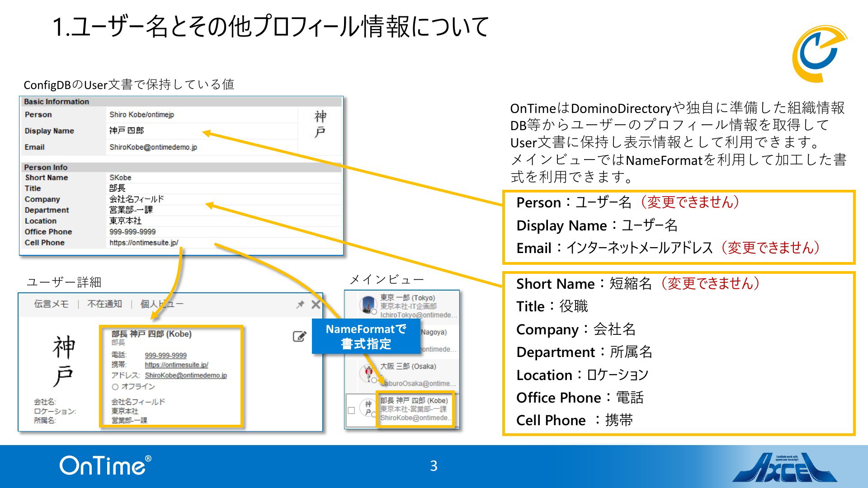Click the pin icon in user detail panel
The height and width of the screenshot is (488, 868).
(x=300, y=305)
